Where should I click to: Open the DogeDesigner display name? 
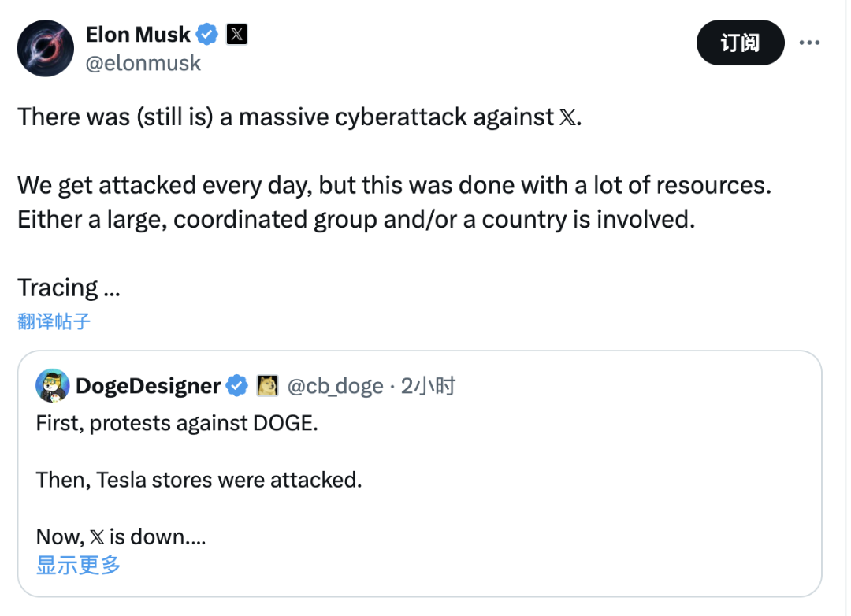(148, 386)
